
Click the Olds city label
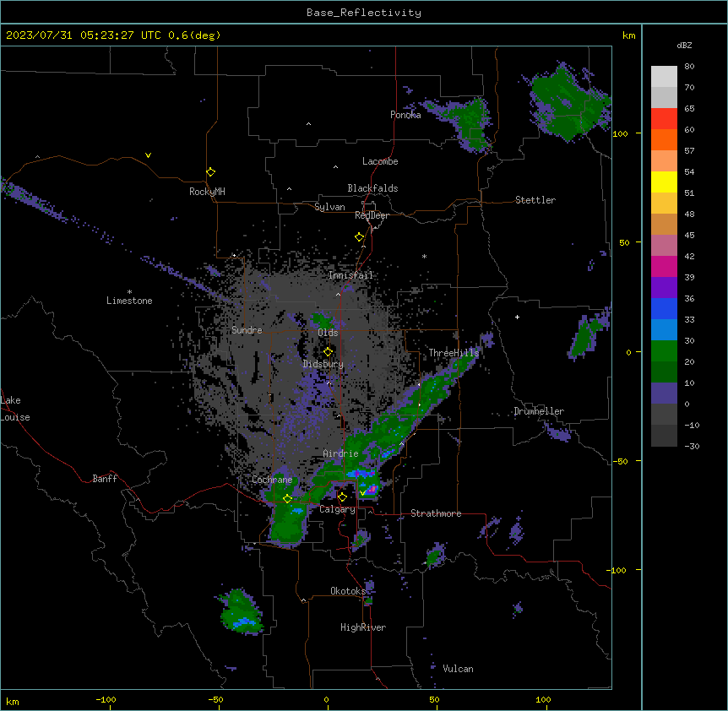click(328, 333)
